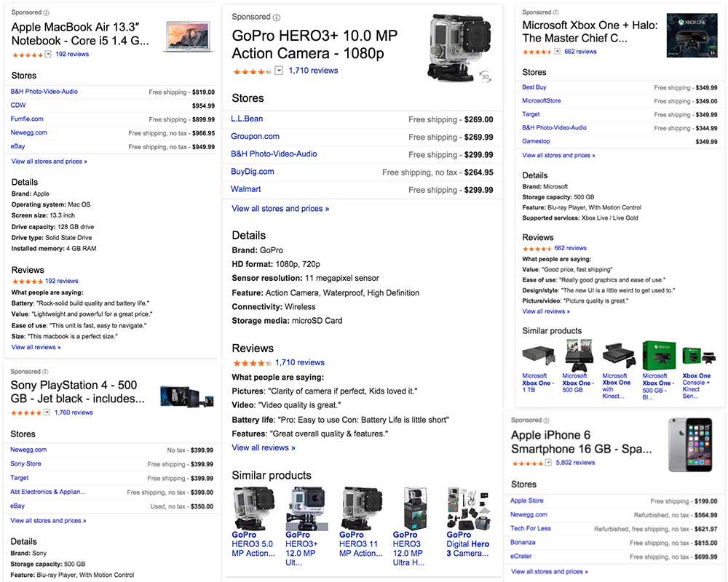Image resolution: width=728 pixels, height=582 pixels.
Task: Click View all reviews in the MacBook Air card
Action: click(36, 347)
